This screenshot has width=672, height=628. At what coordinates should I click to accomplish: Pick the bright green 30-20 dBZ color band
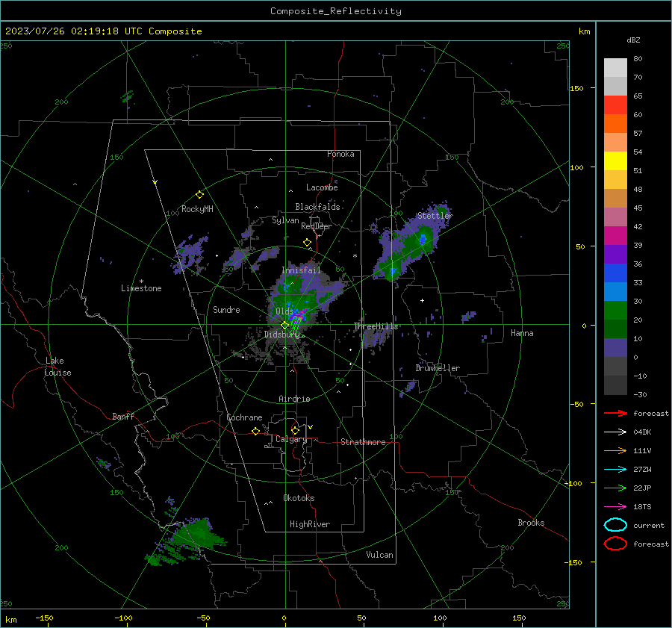615,310
